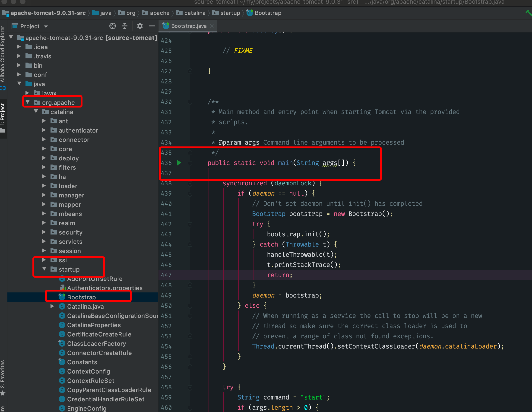Click the org breadcrumb
The width and height of the screenshot is (532, 412).
(127, 13)
